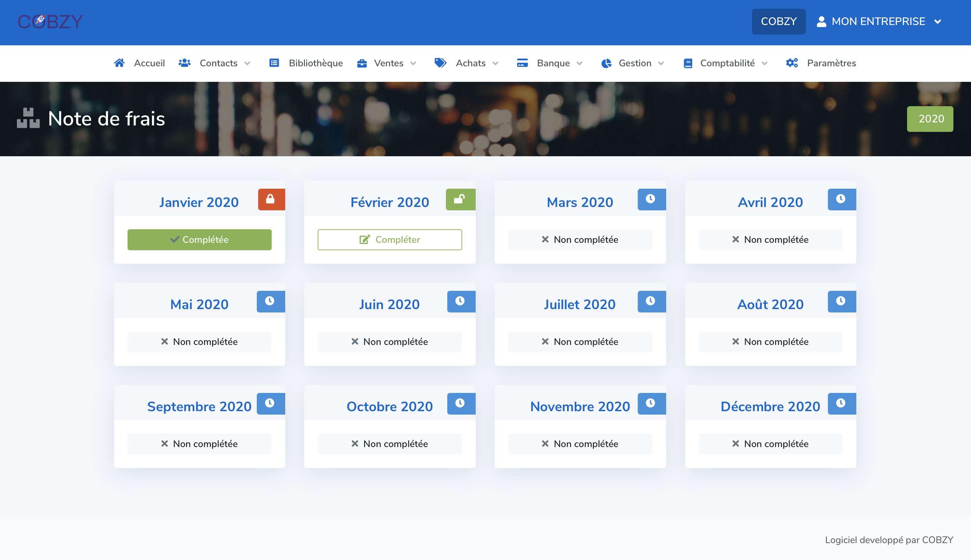Click Non complétée under Novembre 2020
This screenshot has height=560, width=971.
coord(580,444)
